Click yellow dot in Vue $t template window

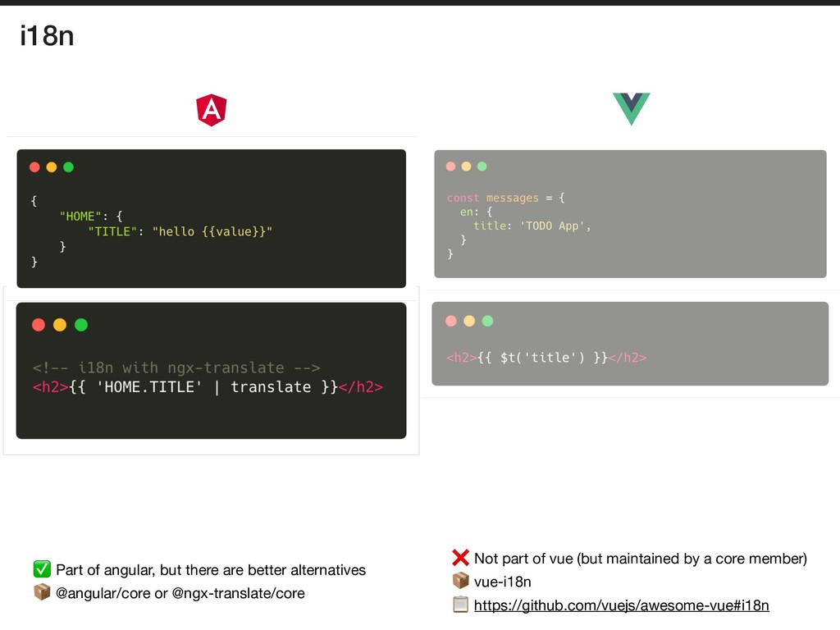click(x=469, y=321)
